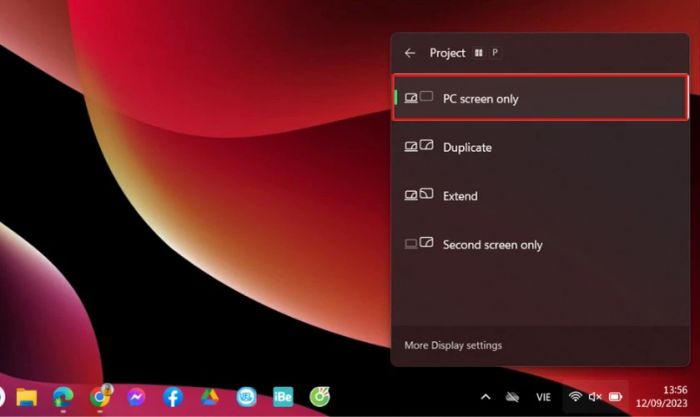Launch Google Drive from the taskbar
This screenshot has width=700, height=417.
tap(209, 397)
